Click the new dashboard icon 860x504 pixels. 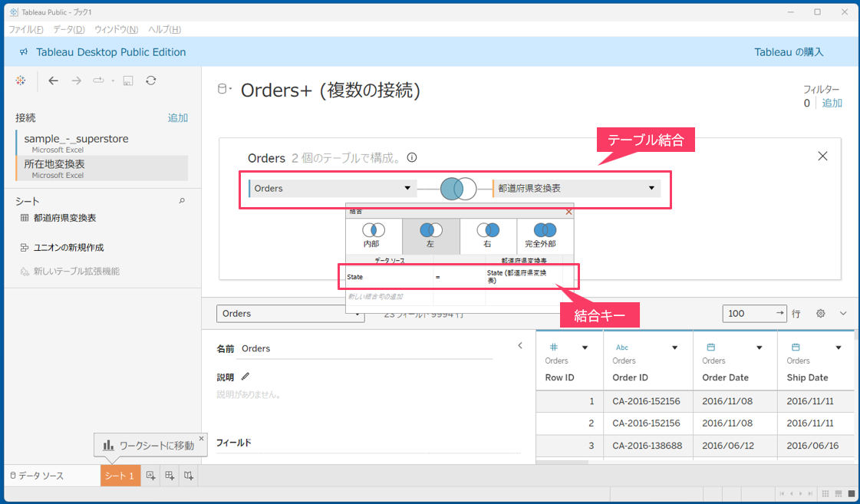tap(170, 476)
